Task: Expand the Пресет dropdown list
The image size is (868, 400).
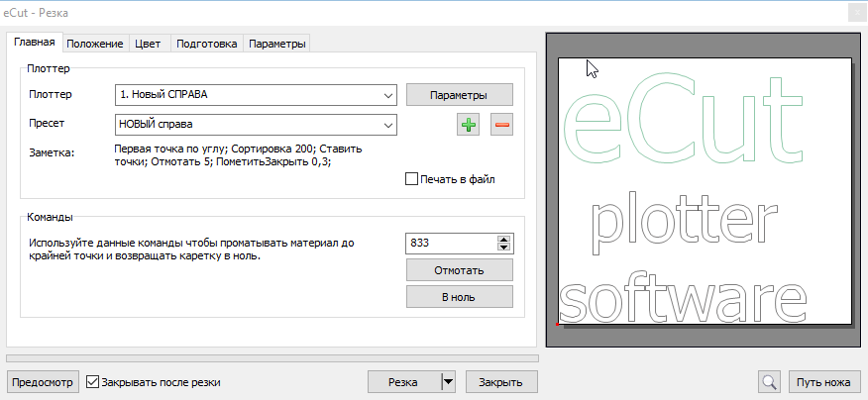Action: click(x=388, y=125)
